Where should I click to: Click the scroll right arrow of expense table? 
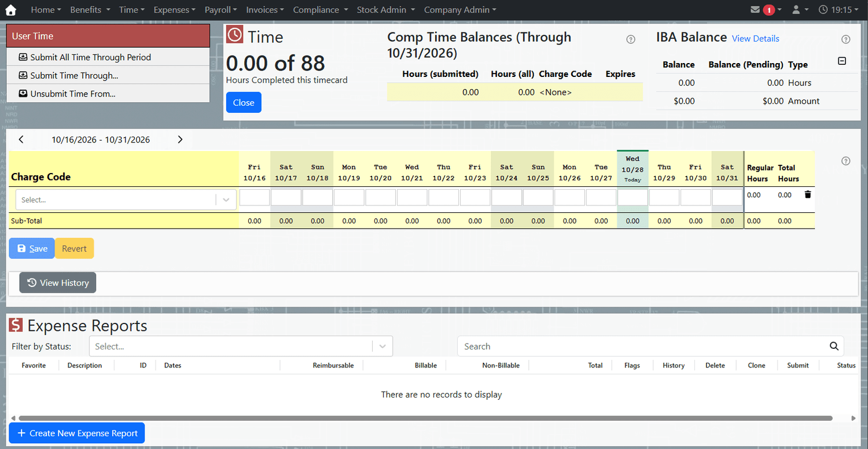[x=854, y=418]
